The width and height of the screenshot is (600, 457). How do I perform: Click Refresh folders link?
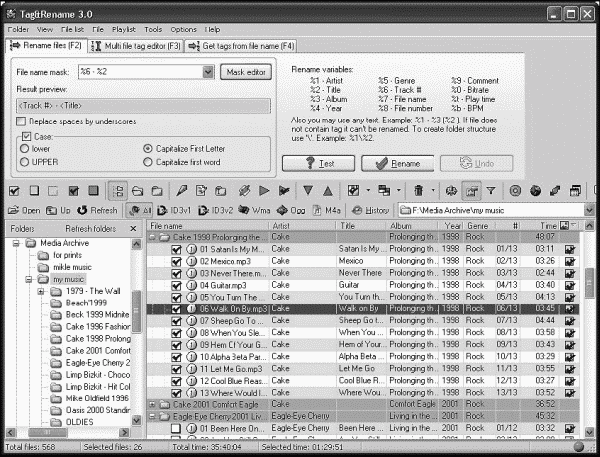tap(90, 229)
